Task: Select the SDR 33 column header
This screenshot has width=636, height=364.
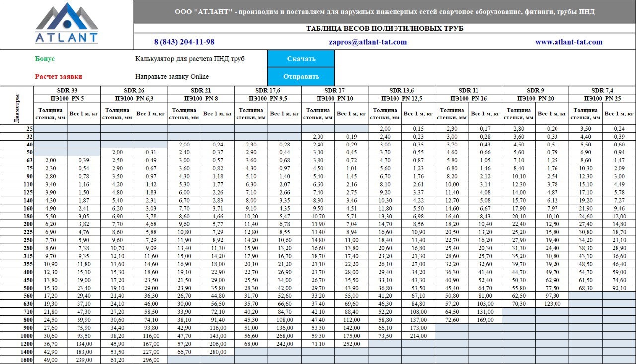Action: point(67,90)
